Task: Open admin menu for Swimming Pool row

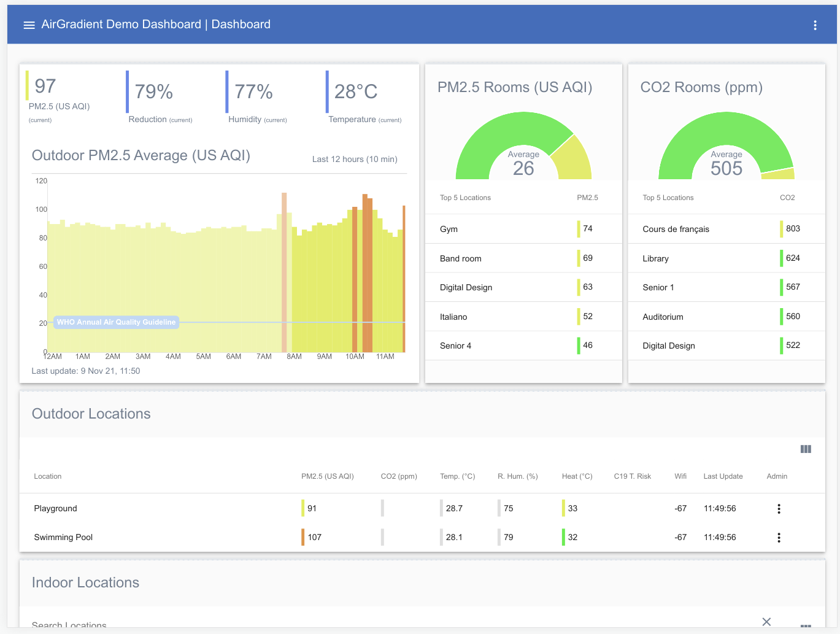Action: 779,538
